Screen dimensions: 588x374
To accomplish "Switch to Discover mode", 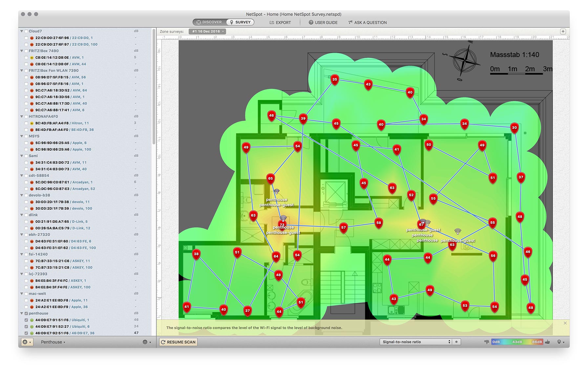I will tap(209, 22).
